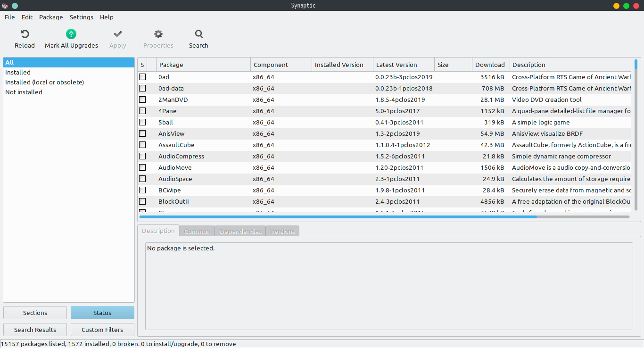Switch to the Versions tab
Image resolution: width=644 pixels, height=348 pixels.
[x=282, y=231]
